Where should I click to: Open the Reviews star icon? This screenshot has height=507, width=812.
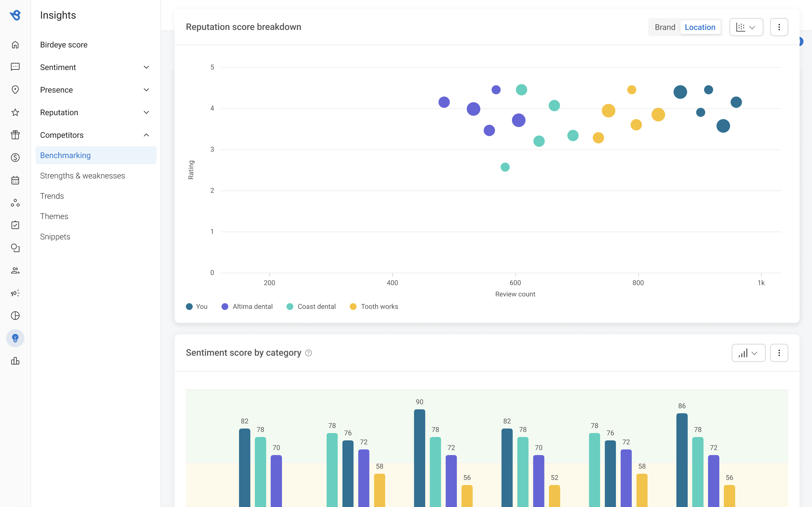tap(15, 112)
